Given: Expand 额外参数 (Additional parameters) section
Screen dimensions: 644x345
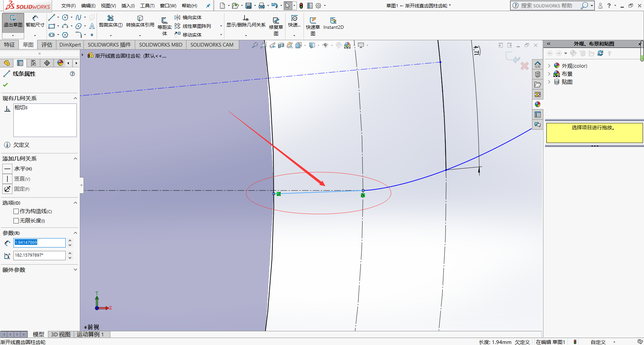Looking at the screenshot, I should [75, 270].
